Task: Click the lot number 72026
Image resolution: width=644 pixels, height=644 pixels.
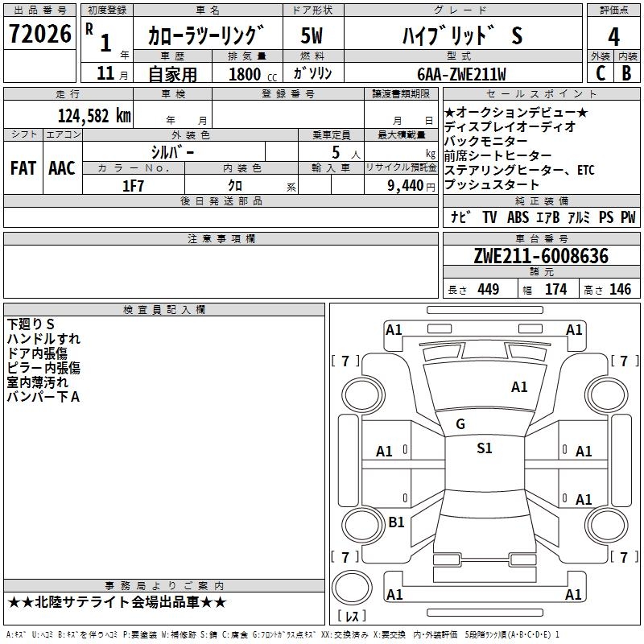Action: 39,34
